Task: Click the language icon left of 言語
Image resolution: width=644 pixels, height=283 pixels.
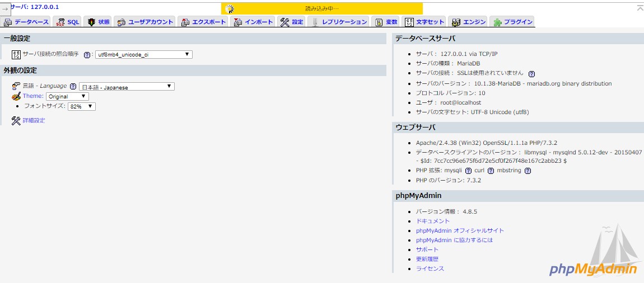Action: [x=16, y=86]
